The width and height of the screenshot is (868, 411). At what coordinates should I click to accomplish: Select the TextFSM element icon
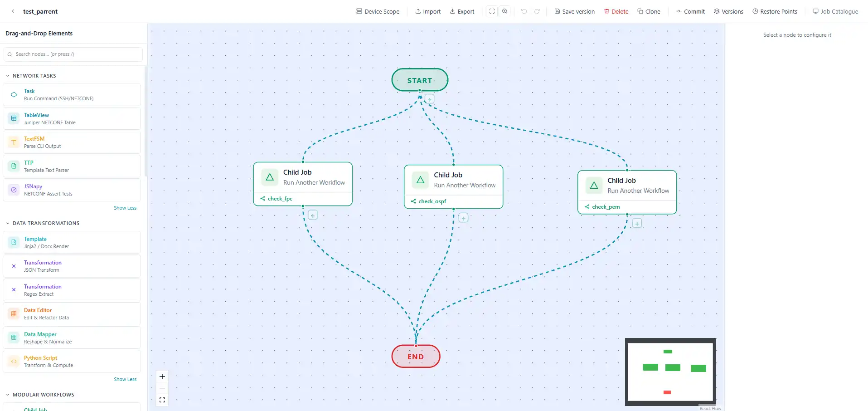click(14, 142)
